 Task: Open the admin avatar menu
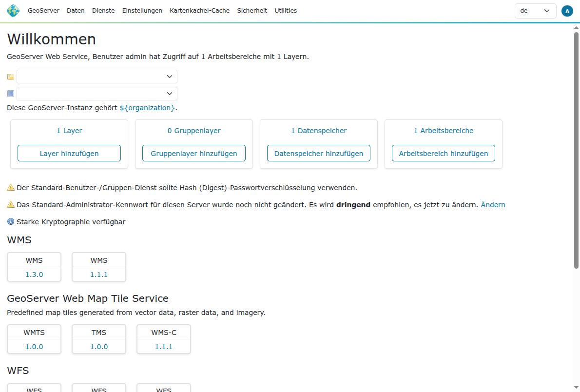coord(567,10)
